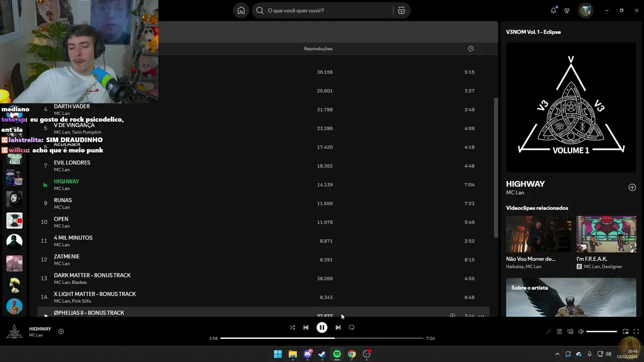Open the Pink Siifu artist link
The width and height of the screenshot is (644, 362).
point(82,301)
